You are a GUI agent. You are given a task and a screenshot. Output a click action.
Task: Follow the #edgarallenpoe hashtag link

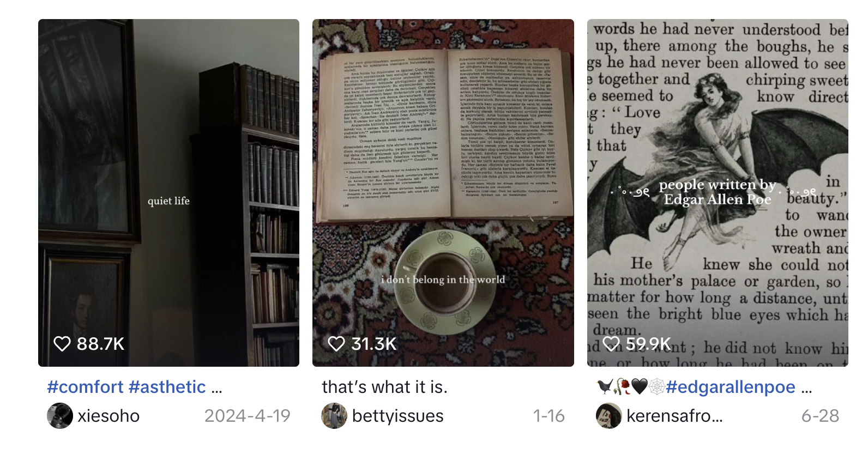coord(731,387)
